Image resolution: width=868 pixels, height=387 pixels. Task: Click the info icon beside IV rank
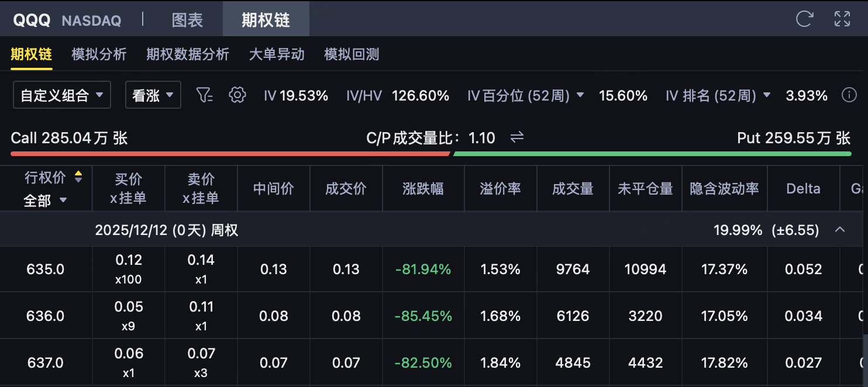coord(849,95)
